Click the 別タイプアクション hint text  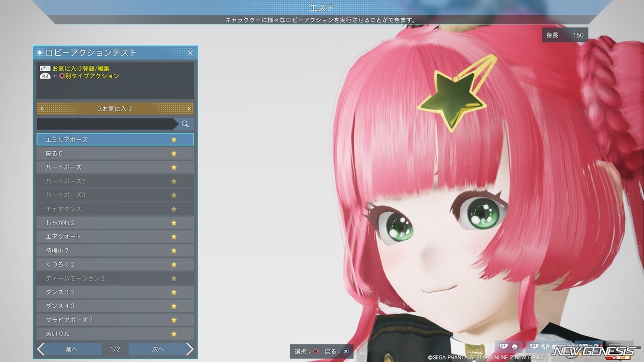click(x=92, y=76)
